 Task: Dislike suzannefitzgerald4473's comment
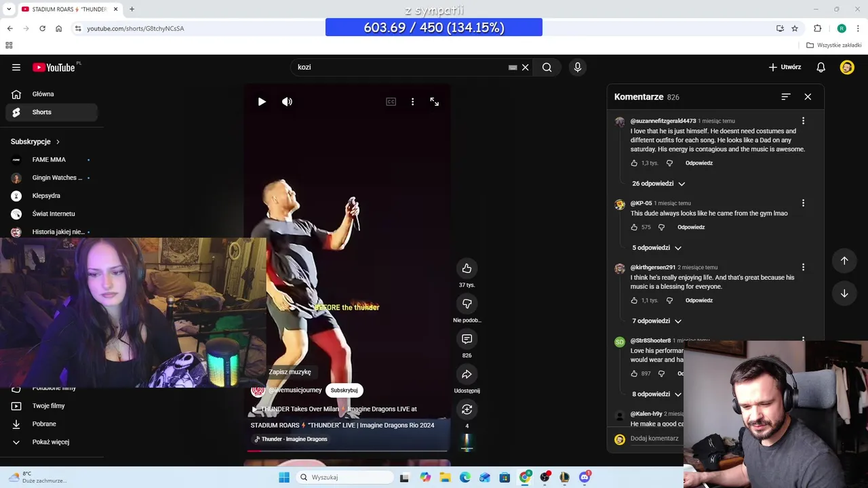pyautogui.click(x=669, y=163)
